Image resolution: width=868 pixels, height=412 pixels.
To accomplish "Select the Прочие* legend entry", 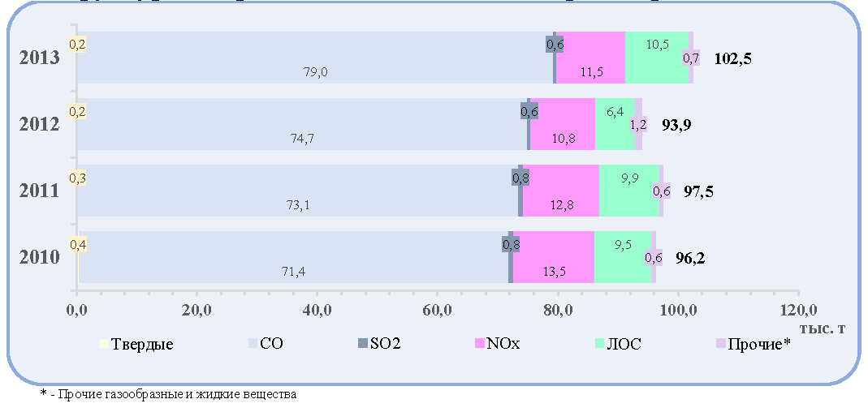I will click(754, 343).
